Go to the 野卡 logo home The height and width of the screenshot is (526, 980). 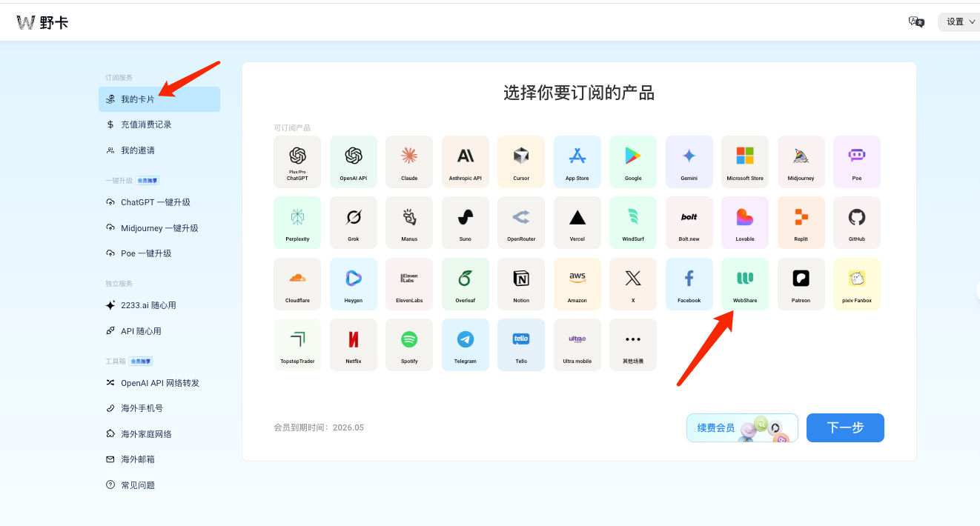click(42, 22)
